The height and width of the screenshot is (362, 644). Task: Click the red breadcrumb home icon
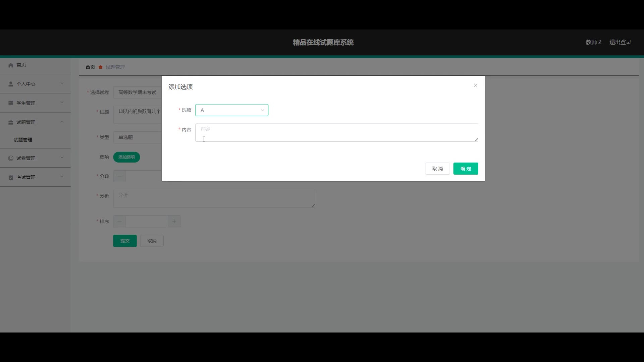coord(100,67)
